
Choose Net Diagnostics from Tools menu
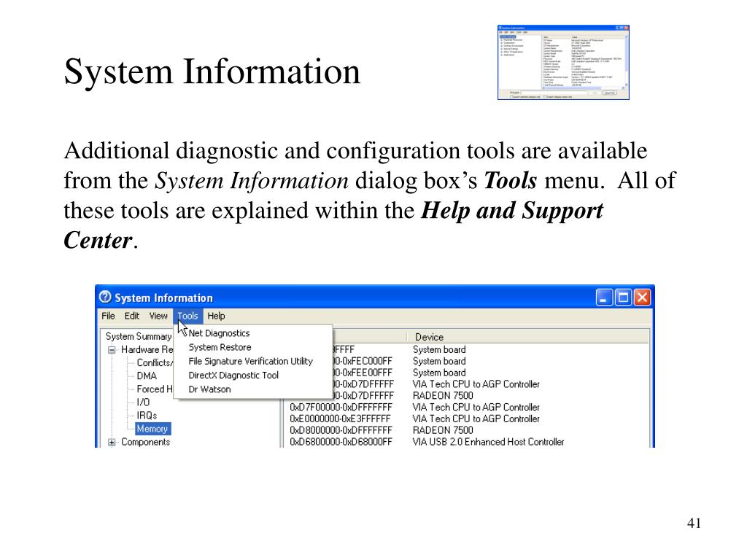pyautogui.click(x=219, y=333)
